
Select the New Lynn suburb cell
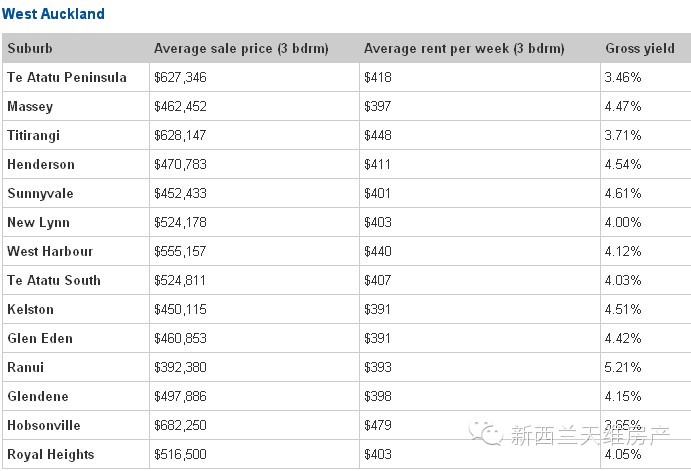pyautogui.click(x=76, y=223)
